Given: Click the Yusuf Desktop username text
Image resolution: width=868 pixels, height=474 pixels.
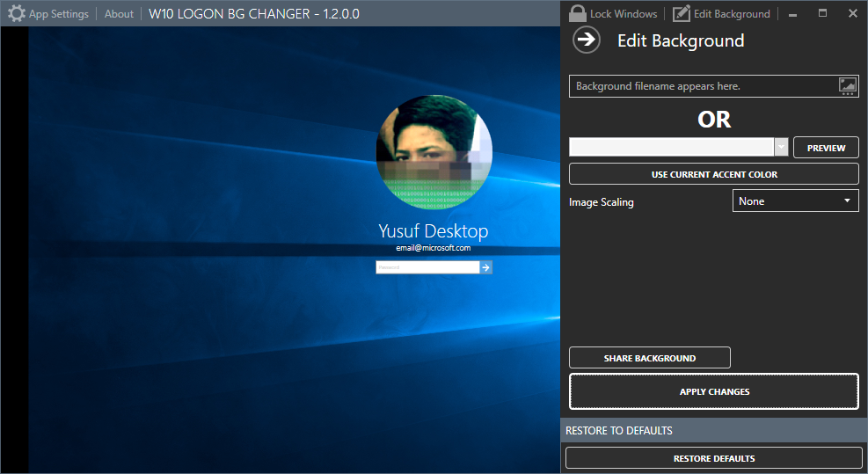Looking at the screenshot, I should [x=434, y=230].
